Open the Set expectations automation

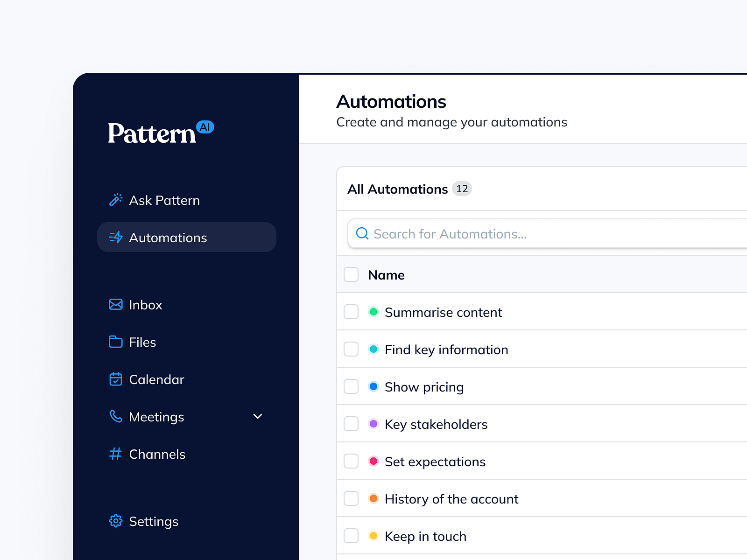[x=435, y=462]
